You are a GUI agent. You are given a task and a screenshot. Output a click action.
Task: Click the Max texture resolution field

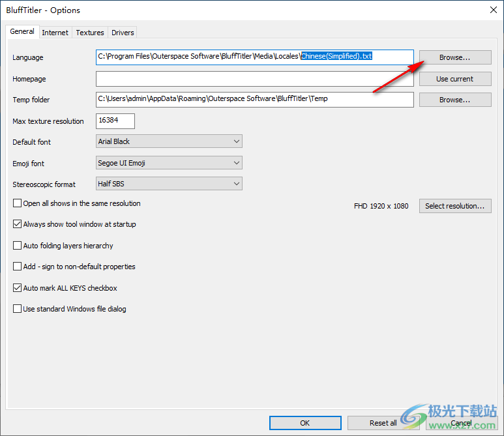tap(115, 121)
